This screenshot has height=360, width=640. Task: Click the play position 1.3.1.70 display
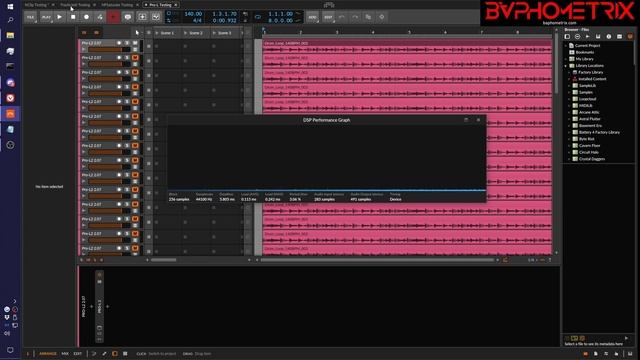point(224,14)
